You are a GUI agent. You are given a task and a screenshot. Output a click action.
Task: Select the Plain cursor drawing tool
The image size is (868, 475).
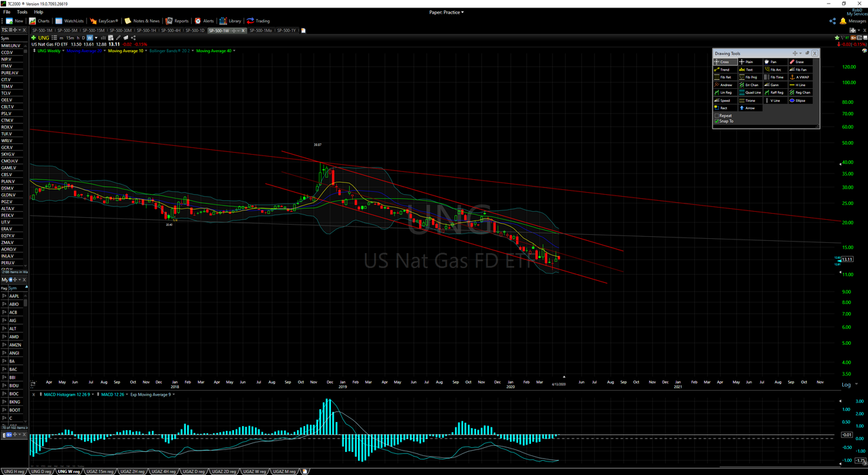[749, 62]
